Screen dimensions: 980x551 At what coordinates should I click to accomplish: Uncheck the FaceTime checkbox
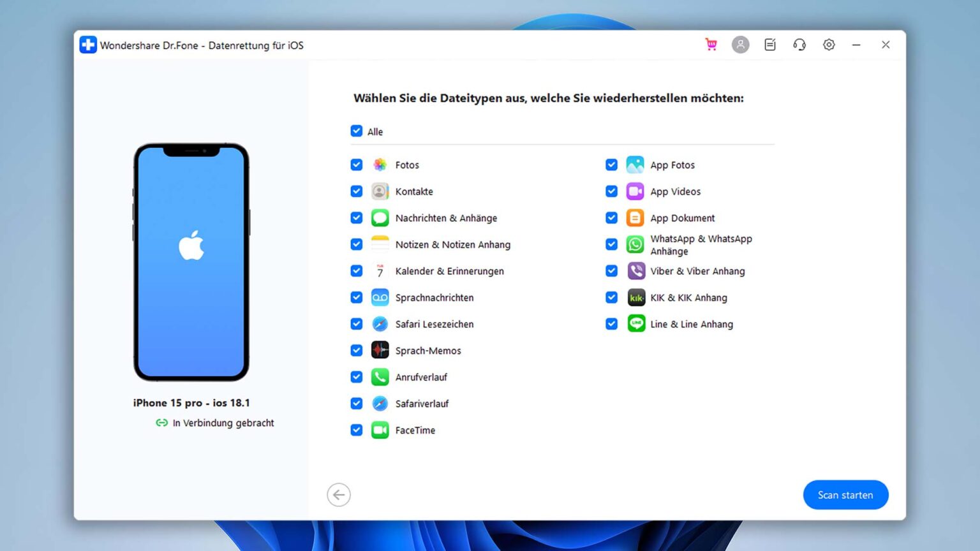point(357,430)
